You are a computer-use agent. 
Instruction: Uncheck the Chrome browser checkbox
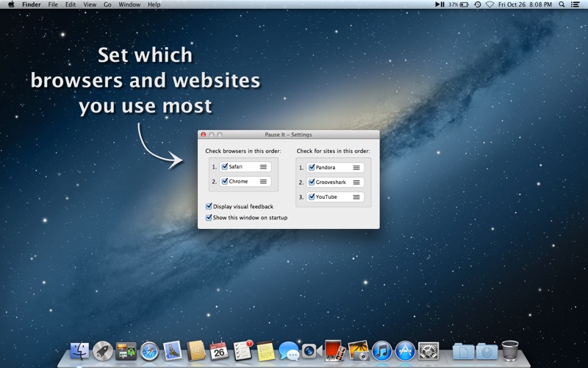[x=225, y=182]
